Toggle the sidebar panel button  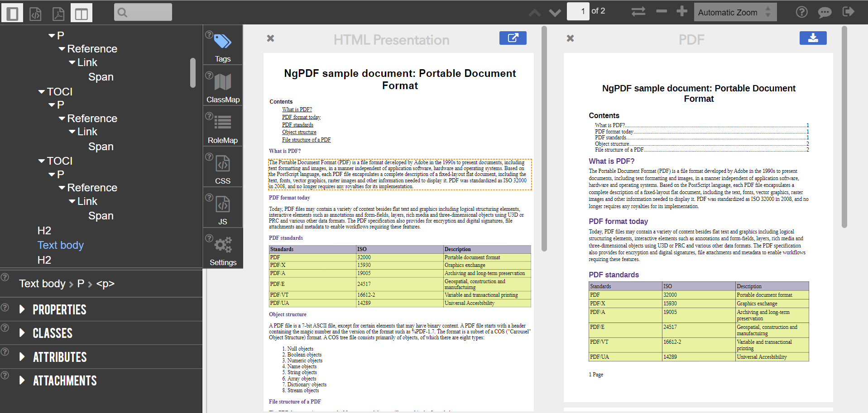click(x=12, y=13)
